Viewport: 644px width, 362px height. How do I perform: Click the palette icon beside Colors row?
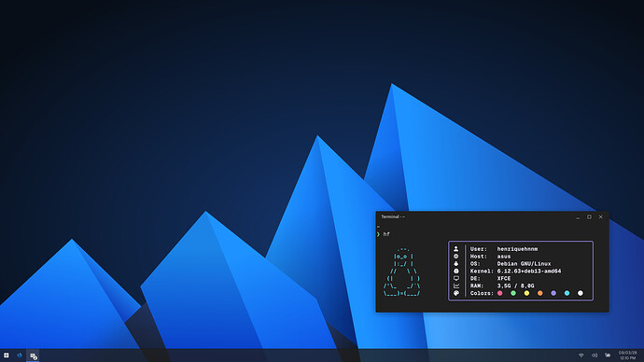(x=455, y=293)
